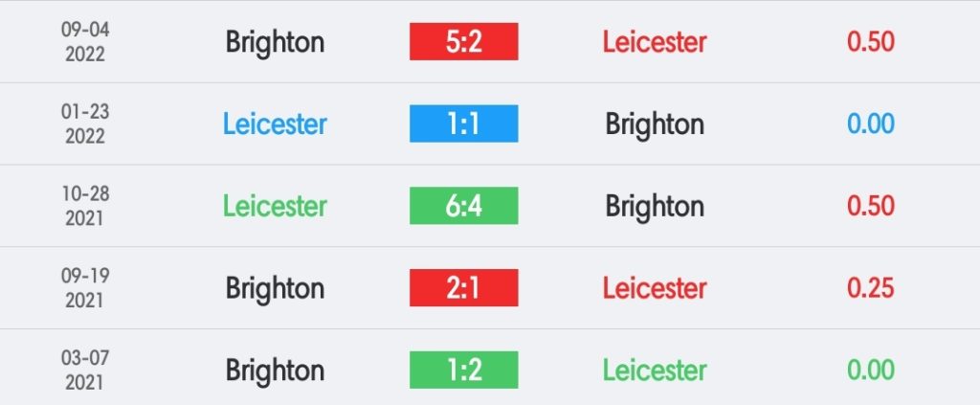Screen dimensions: 980x405
Task: Open the 5:2 score for Brighton vs Leicester
Action: pos(464,41)
